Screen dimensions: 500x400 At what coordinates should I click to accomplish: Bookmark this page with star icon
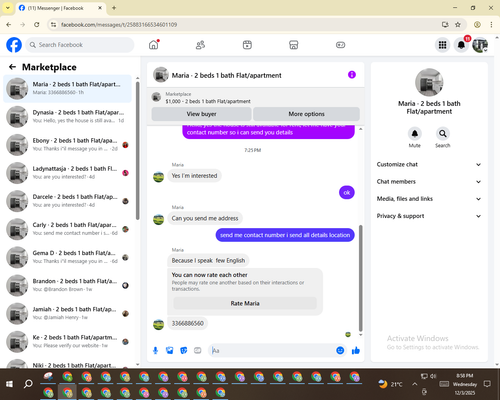pyautogui.click(x=458, y=25)
